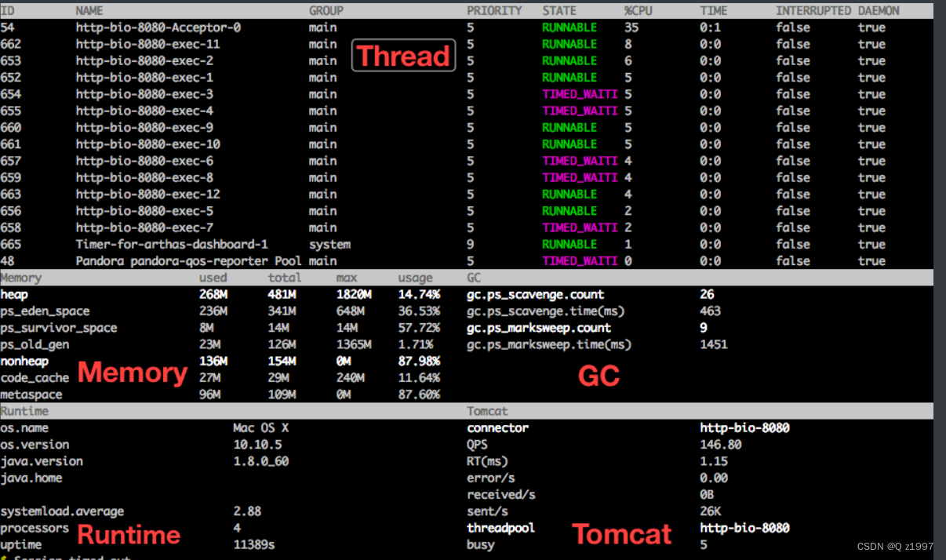Click marksweep time value 1451

tap(714, 344)
